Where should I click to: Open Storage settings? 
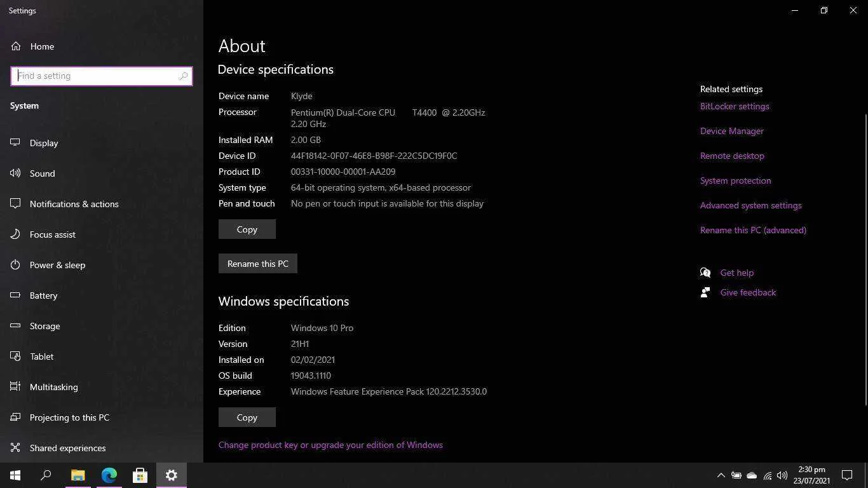[x=102, y=326]
